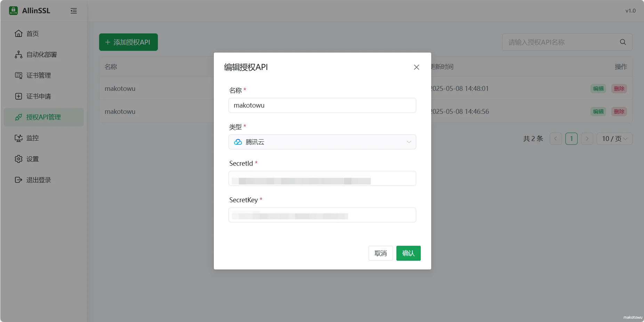Click the 共 2 条 total count
The height and width of the screenshot is (322, 644).
(x=533, y=139)
